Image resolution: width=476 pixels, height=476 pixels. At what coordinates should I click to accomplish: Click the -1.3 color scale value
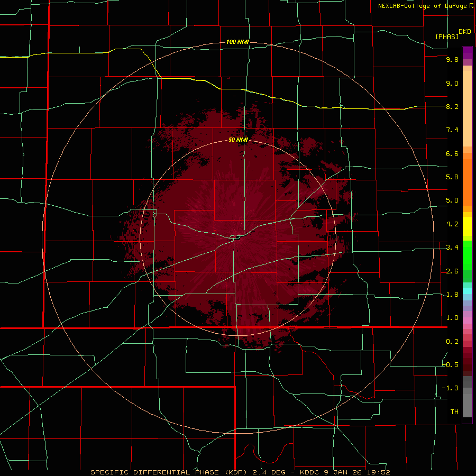click(450, 388)
